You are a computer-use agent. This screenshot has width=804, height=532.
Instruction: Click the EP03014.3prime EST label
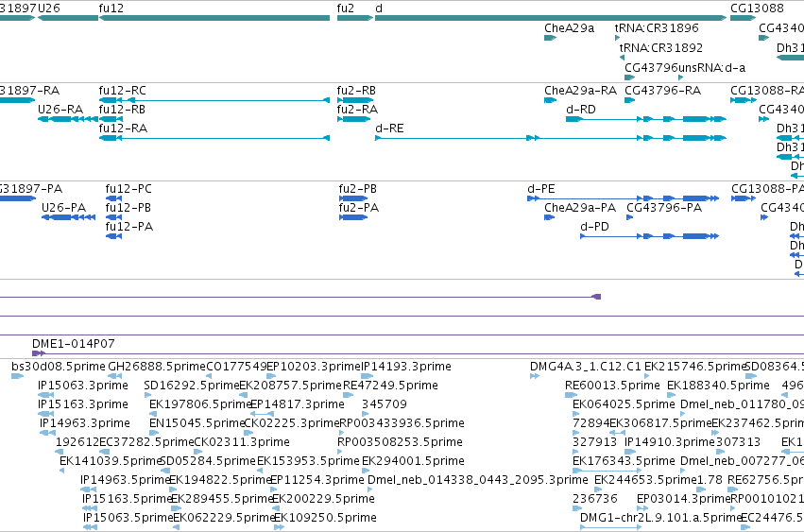point(683,499)
